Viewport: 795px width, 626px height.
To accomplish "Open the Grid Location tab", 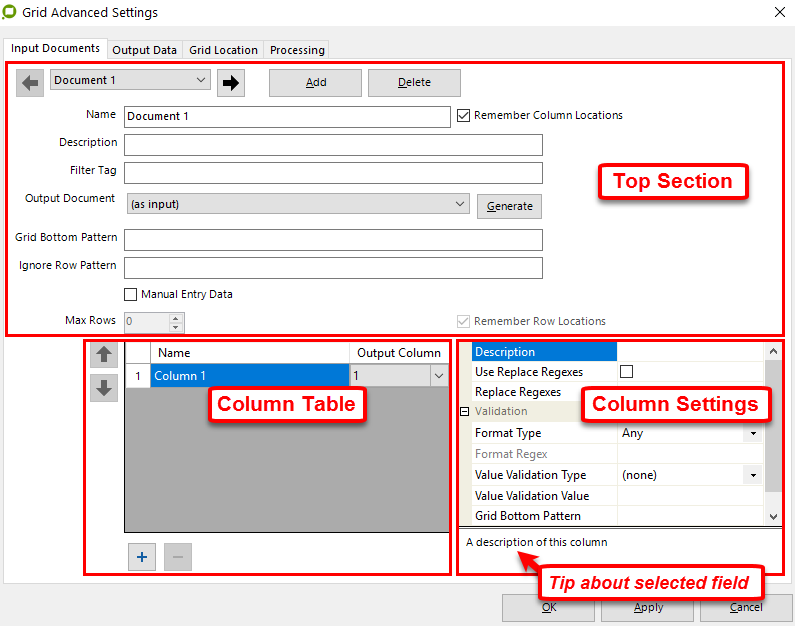I will tap(223, 50).
